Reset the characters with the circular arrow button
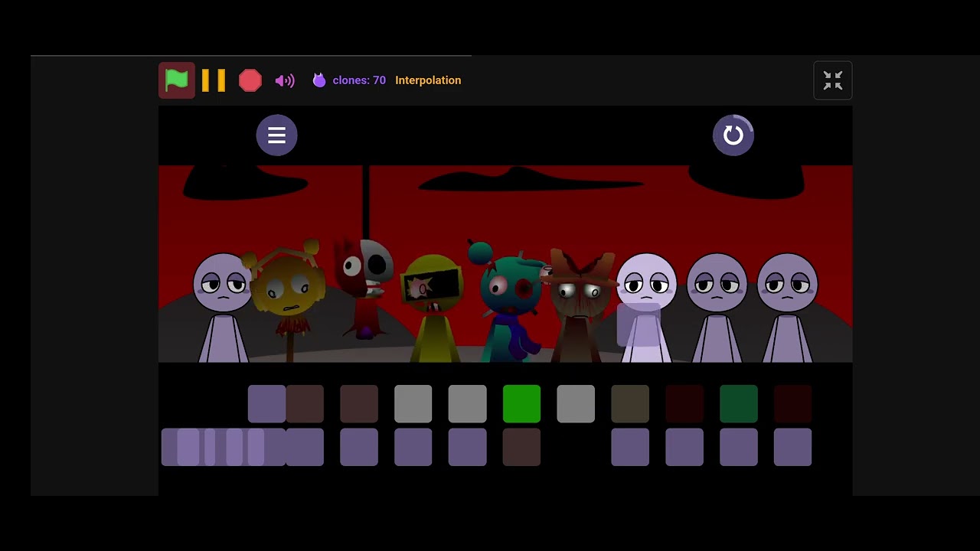 (733, 135)
